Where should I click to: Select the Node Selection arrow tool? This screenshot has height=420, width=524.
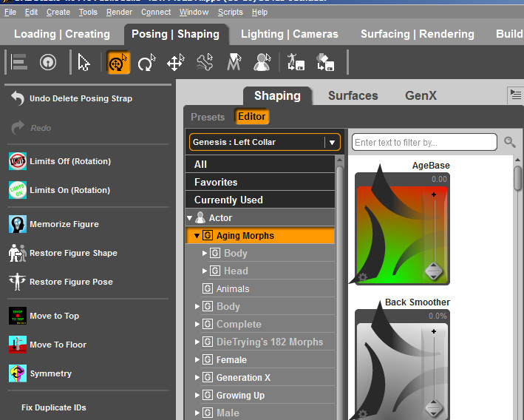(x=84, y=62)
